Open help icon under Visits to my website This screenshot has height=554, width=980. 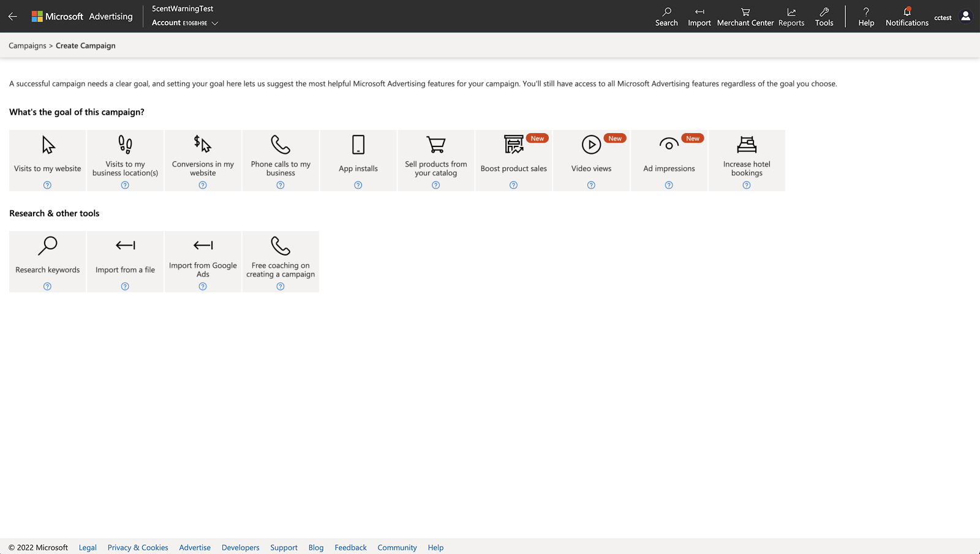[x=47, y=185]
